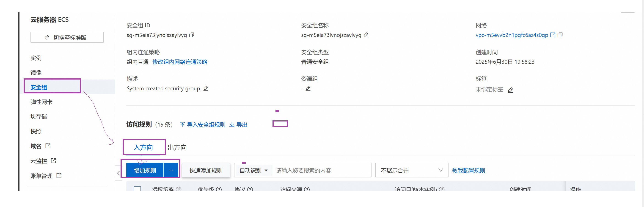Edit the security group name
The width and height of the screenshot is (644, 207).
coord(366,35)
